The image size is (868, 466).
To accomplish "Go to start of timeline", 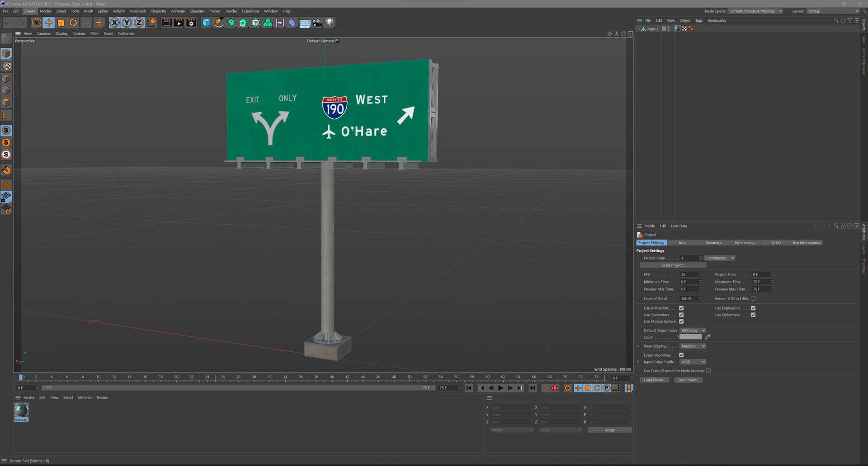I will [x=469, y=388].
